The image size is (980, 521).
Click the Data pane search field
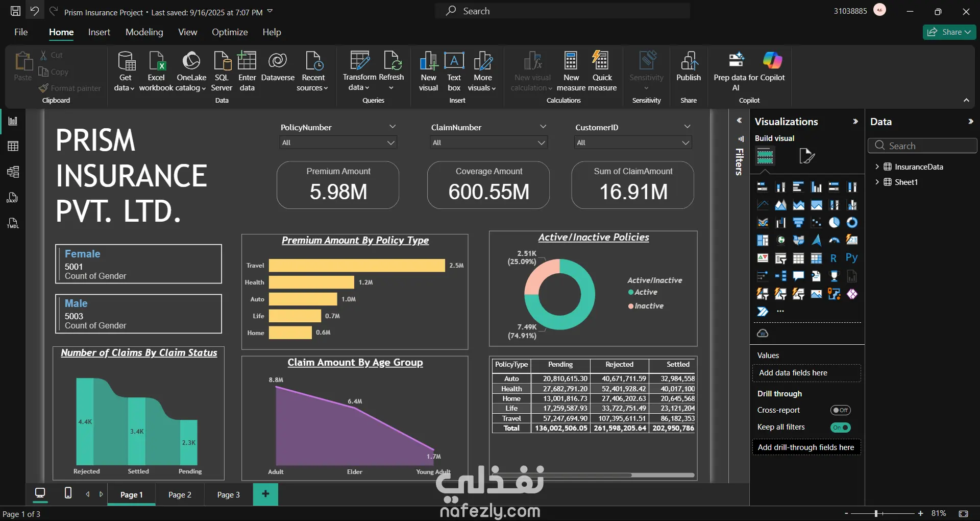922,146
